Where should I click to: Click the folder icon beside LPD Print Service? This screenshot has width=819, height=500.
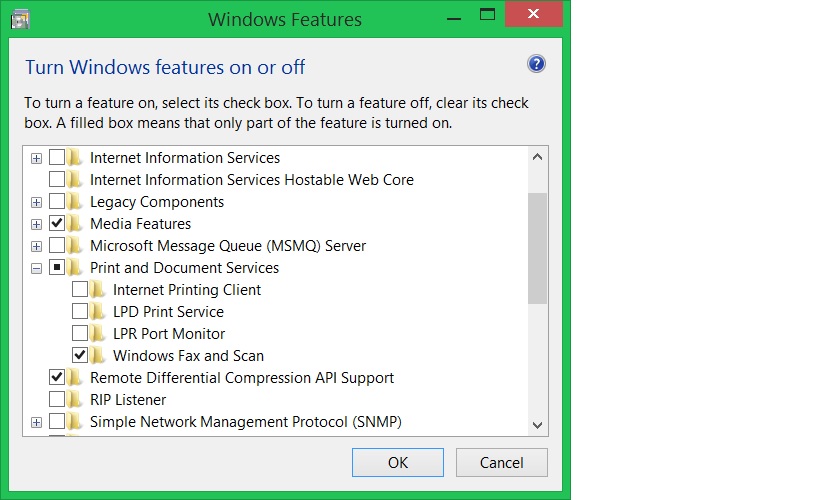pos(98,311)
